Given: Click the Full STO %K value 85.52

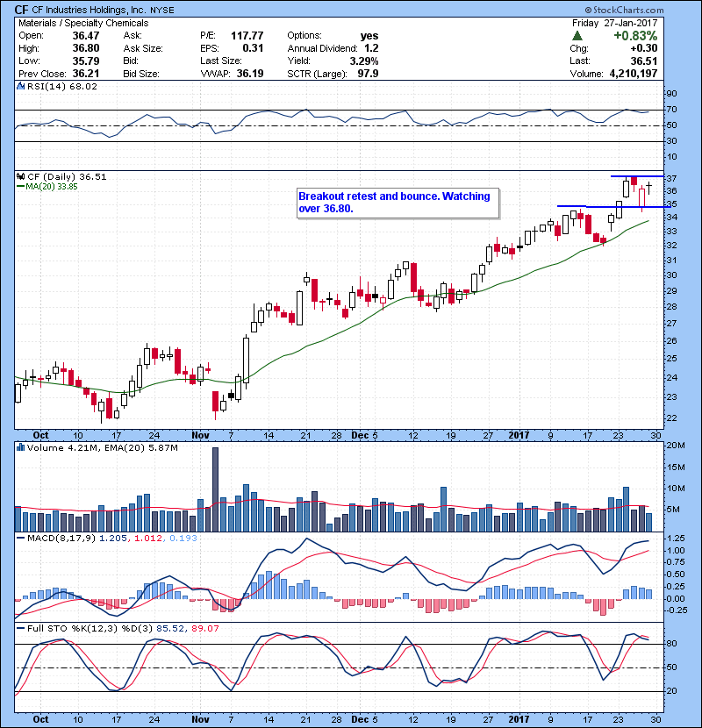Looking at the screenshot, I should [169, 628].
